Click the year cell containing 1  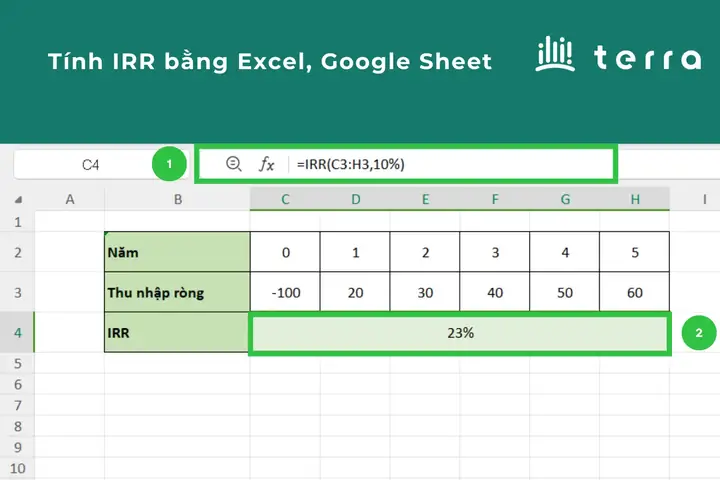(355, 252)
